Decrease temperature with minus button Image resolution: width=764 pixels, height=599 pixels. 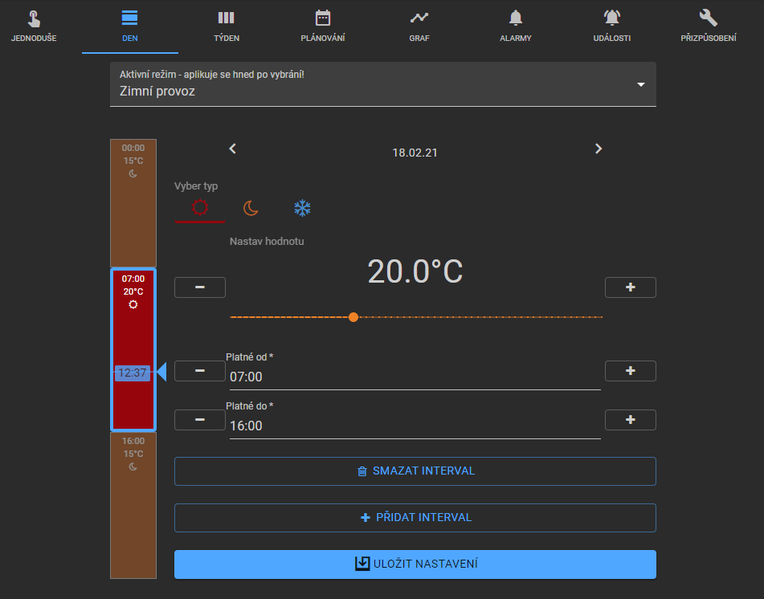point(200,287)
